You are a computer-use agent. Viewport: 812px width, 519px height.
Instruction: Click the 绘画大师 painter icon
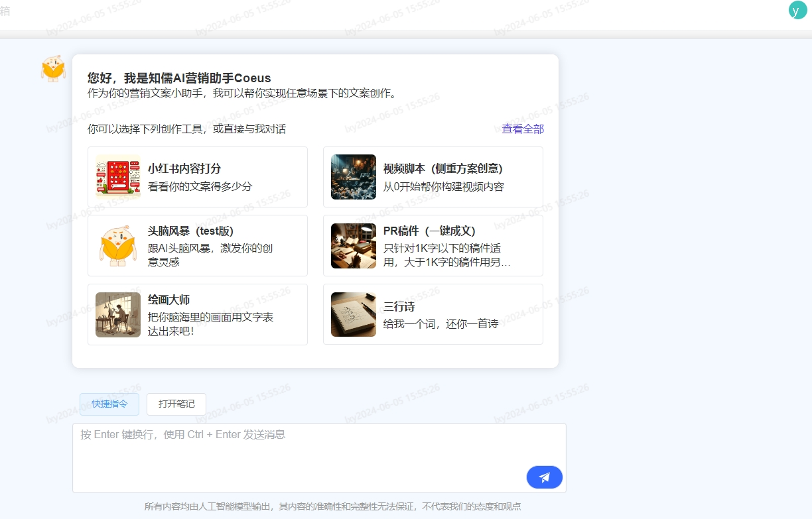pyautogui.click(x=118, y=315)
